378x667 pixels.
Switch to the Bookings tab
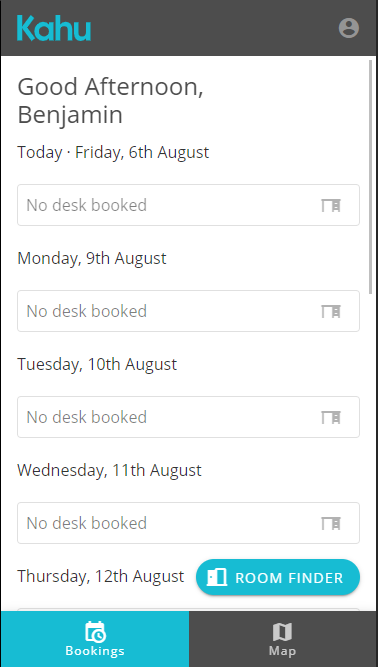coord(95,639)
